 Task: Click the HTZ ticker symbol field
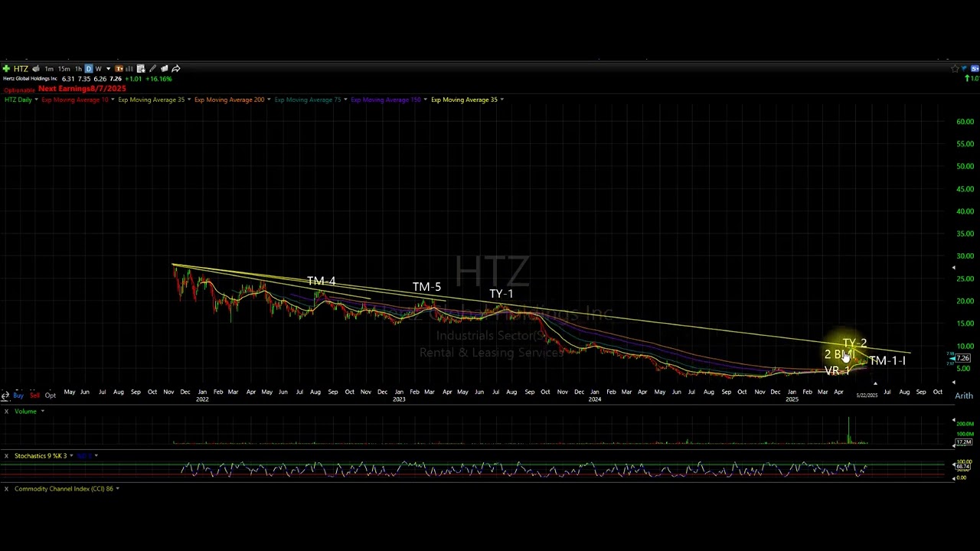[21, 69]
